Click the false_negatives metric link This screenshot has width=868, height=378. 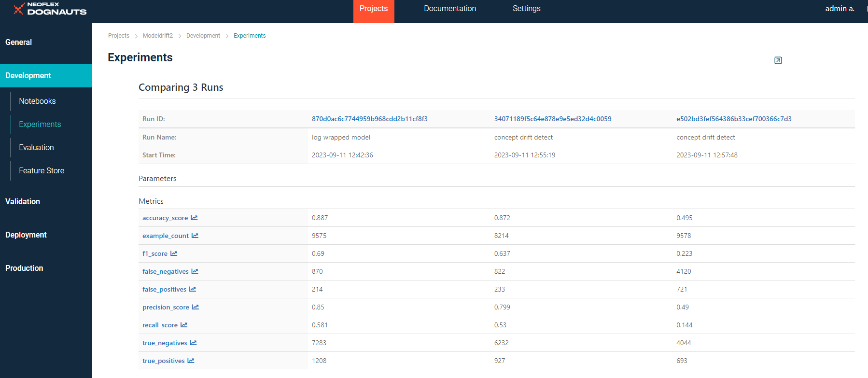tap(166, 271)
